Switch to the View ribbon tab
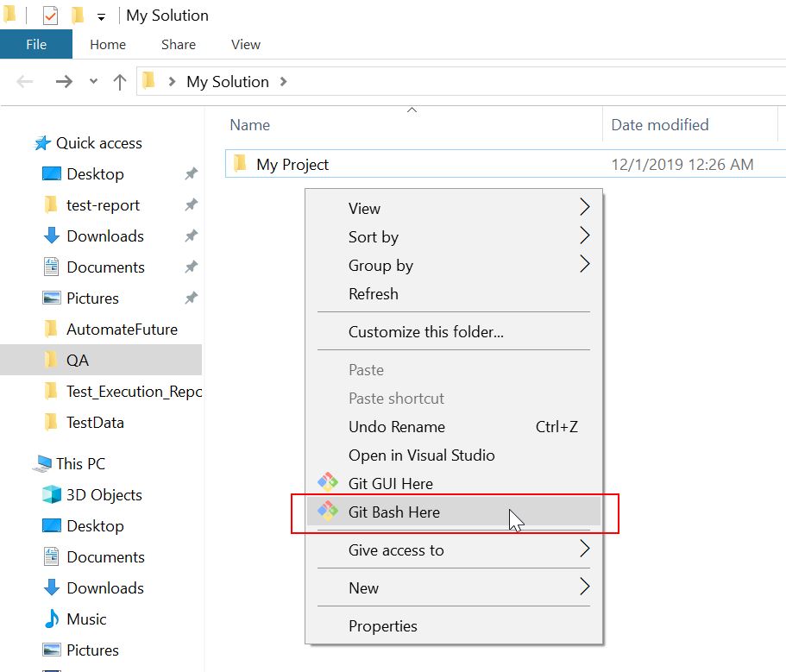 pyautogui.click(x=245, y=44)
